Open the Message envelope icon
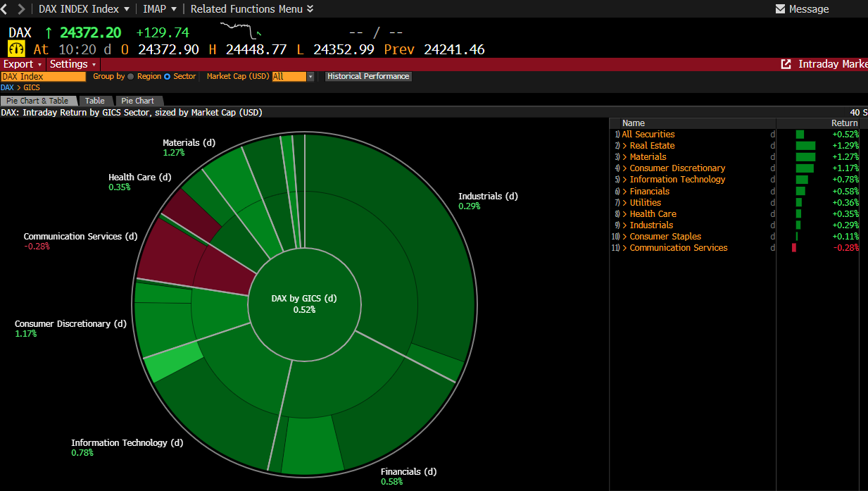This screenshot has width=868, height=491. [780, 9]
